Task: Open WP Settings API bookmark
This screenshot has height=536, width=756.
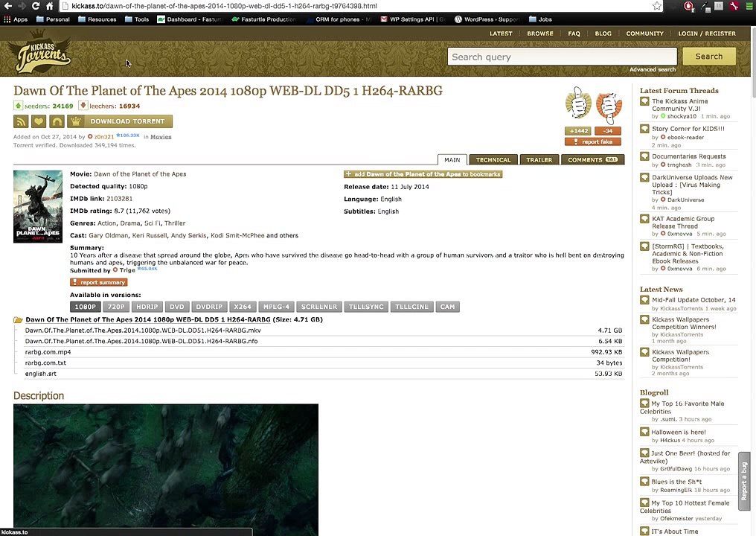Action: point(413,19)
